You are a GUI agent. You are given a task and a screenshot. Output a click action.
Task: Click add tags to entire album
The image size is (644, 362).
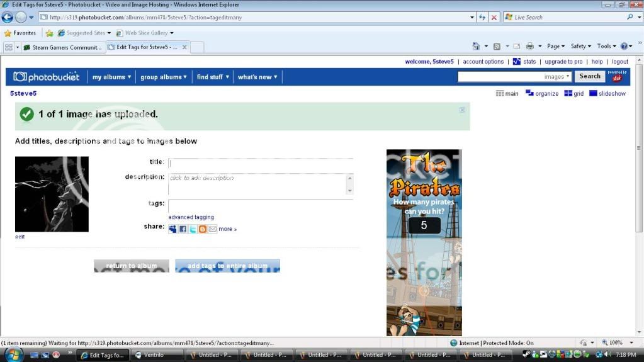(x=227, y=266)
